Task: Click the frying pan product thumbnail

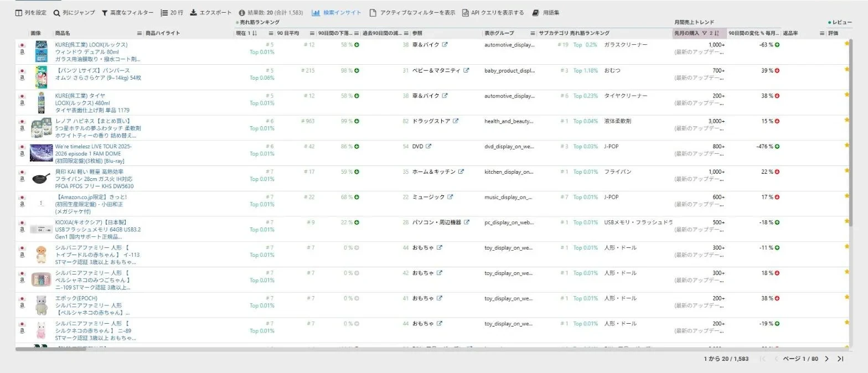Action: (40, 178)
